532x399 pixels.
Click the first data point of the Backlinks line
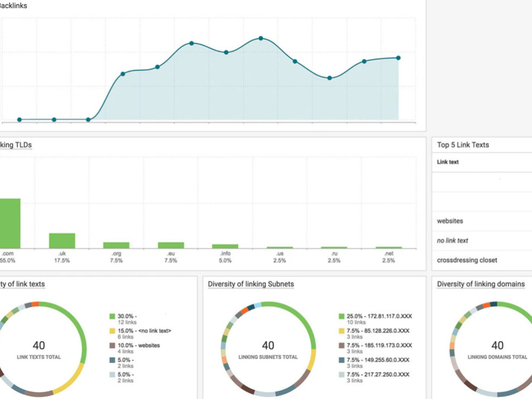[x=19, y=119]
